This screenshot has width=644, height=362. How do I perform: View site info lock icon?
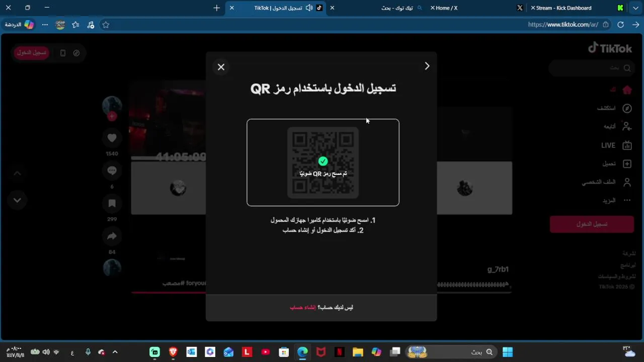pos(606,25)
